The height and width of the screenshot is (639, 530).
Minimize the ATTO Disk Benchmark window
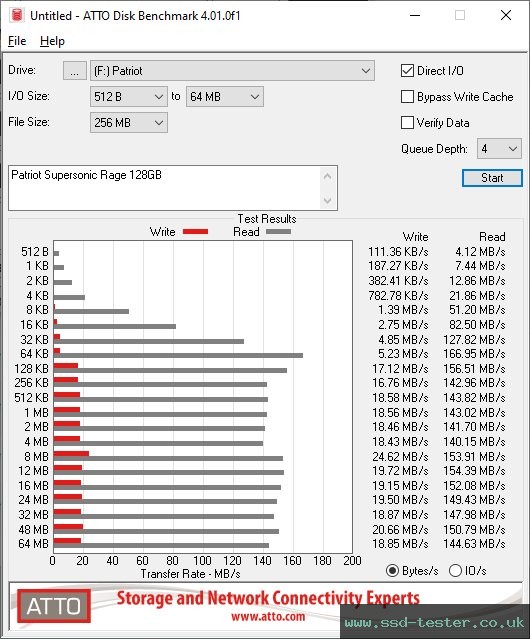click(x=415, y=15)
